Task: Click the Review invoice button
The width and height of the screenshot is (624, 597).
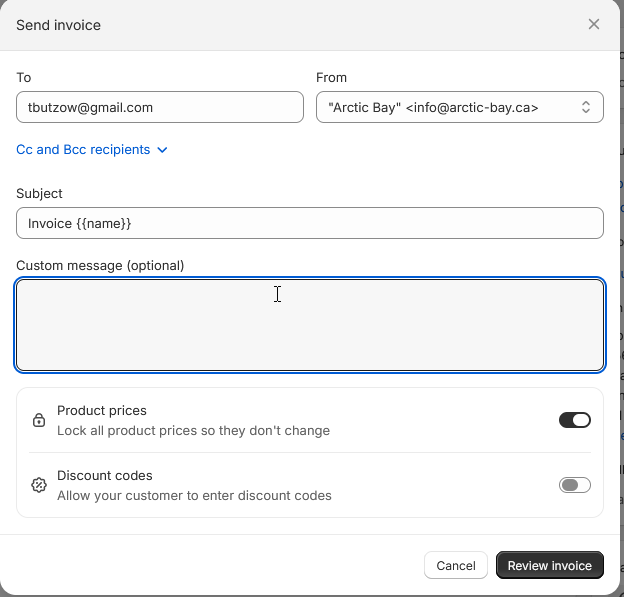Action: (x=549, y=565)
